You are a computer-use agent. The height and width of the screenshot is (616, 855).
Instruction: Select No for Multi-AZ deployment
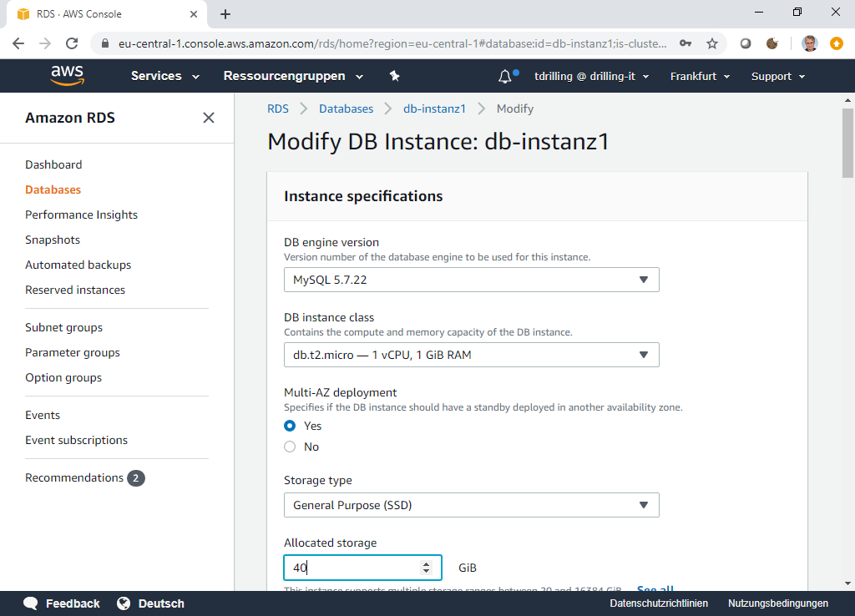click(290, 447)
